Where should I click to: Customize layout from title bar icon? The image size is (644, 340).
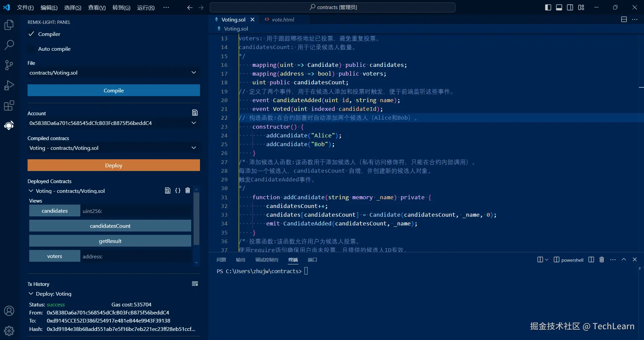581,7
